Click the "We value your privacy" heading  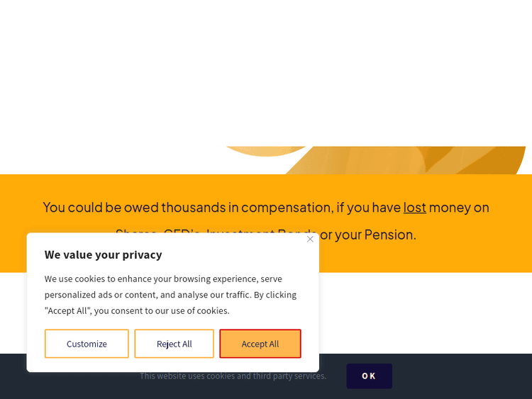[x=103, y=254]
